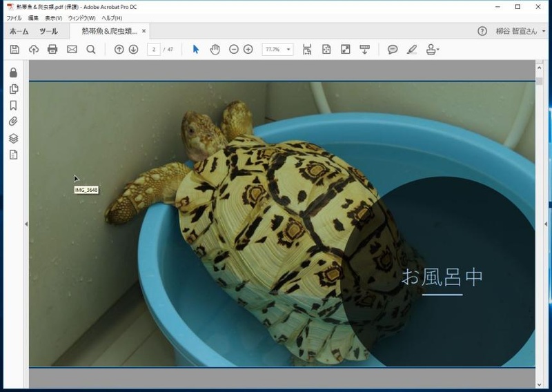Select the Hand pan tool

[x=215, y=50]
